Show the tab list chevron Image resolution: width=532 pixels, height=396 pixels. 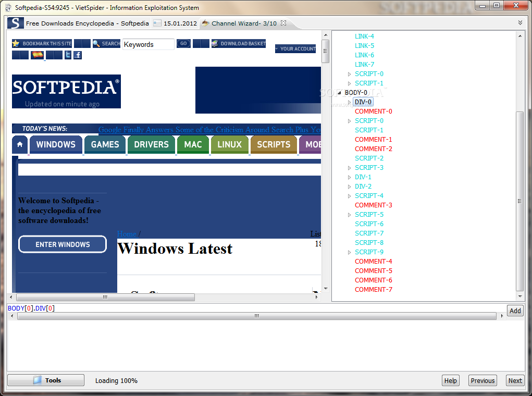(x=520, y=23)
